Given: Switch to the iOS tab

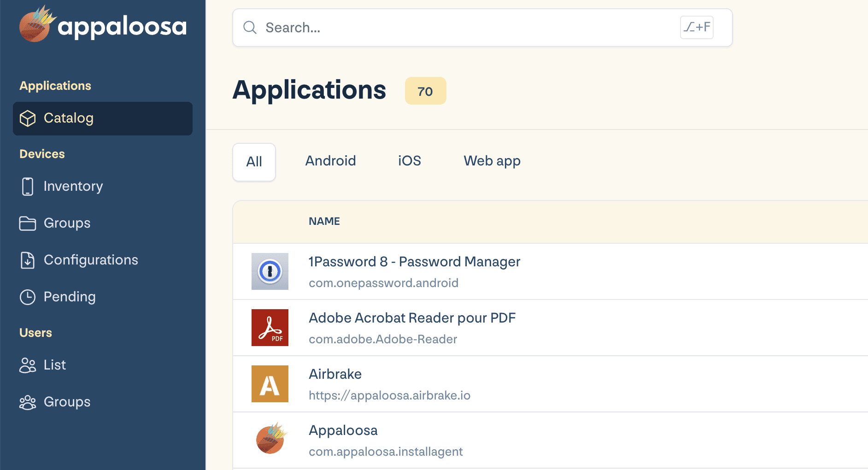Looking at the screenshot, I should pos(410,161).
